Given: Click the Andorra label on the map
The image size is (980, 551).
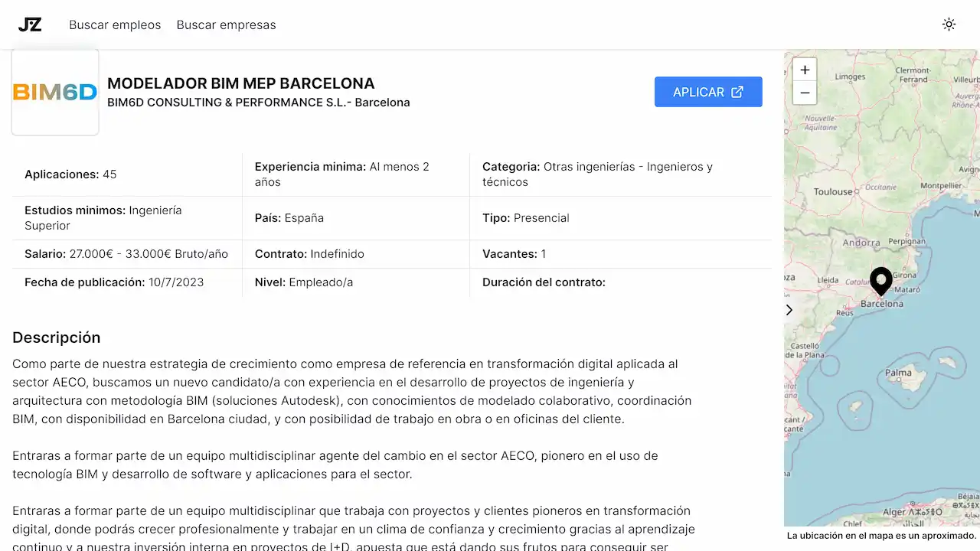Looking at the screenshot, I should point(861,243).
